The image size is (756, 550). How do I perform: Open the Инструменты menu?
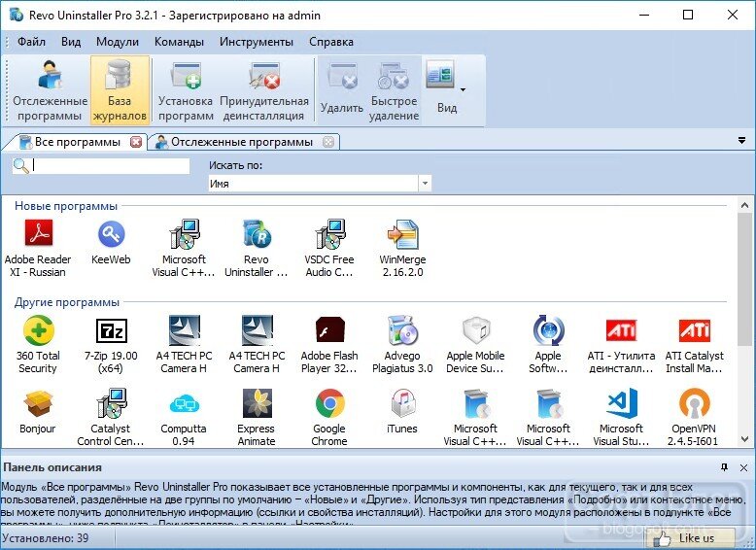257,42
